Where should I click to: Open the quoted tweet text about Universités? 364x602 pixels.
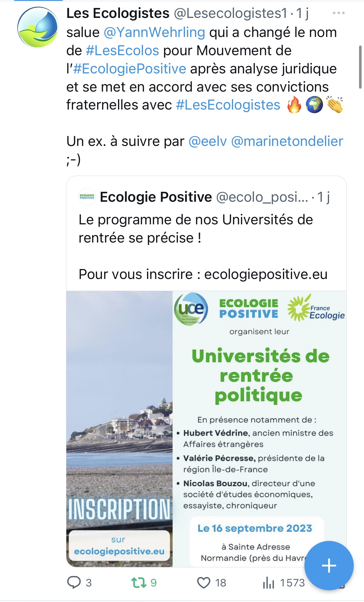click(196, 229)
